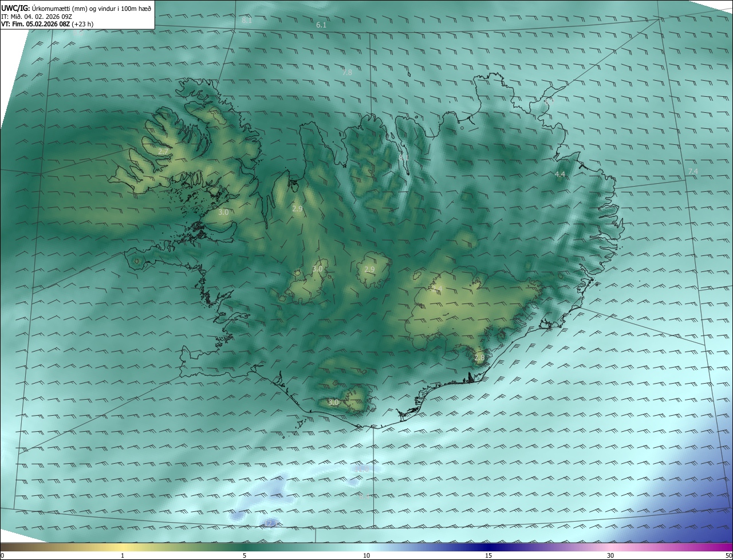The image size is (733, 560).
Task: Click the 0 tick label on the color scale
Action: (x=2, y=555)
